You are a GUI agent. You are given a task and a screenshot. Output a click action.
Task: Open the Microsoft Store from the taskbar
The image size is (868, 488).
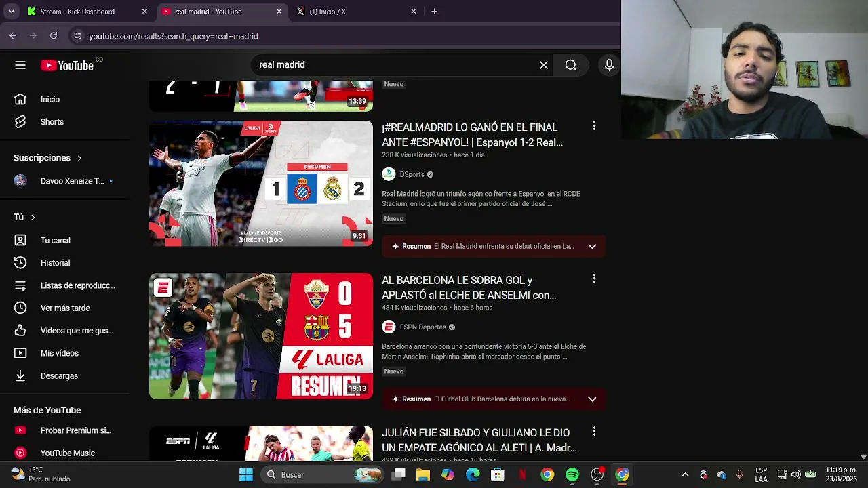[x=498, y=474]
